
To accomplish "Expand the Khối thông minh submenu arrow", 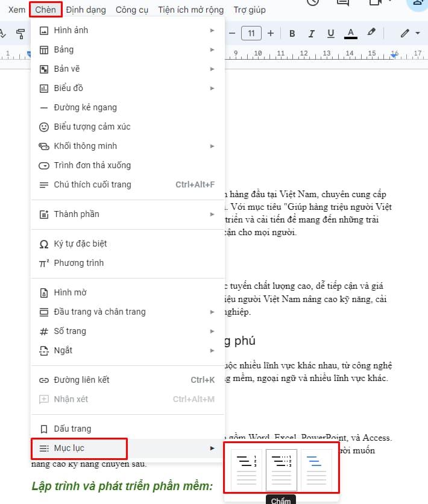I will pos(212,146).
